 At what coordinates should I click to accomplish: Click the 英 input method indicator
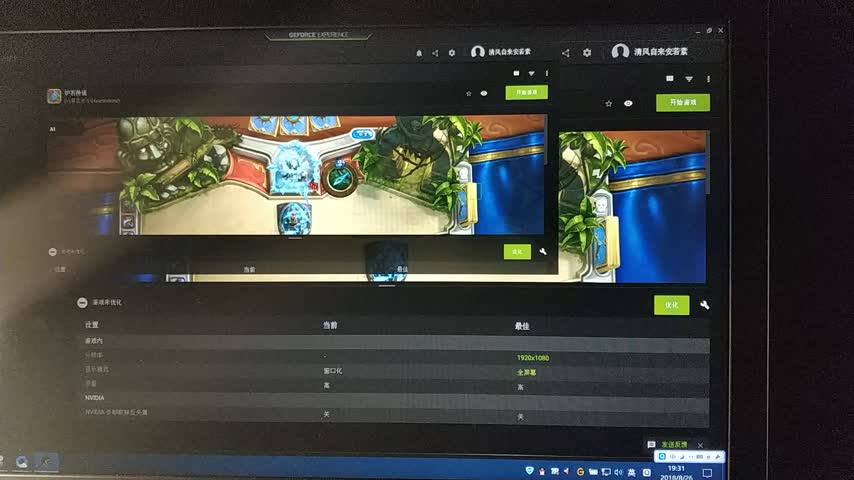click(632, 472)
